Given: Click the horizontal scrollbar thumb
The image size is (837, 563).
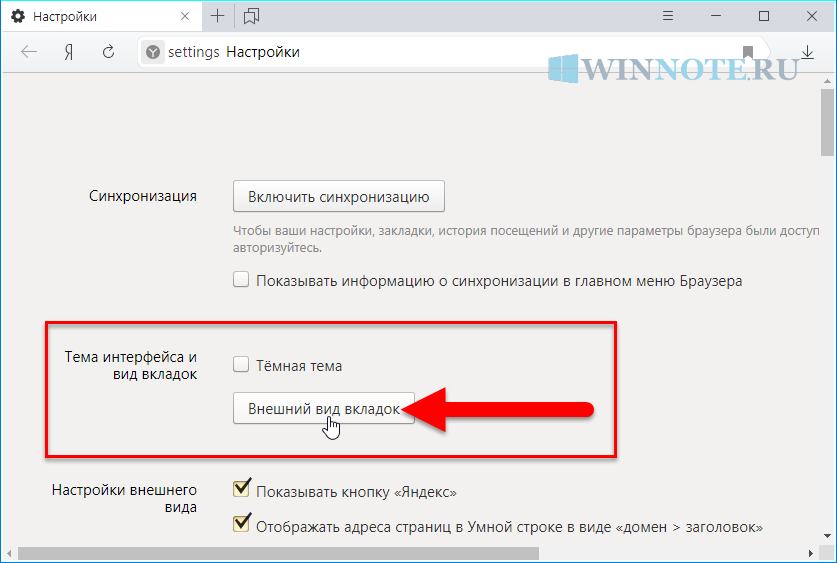Looking at the screenshot, I should (278, 553).
